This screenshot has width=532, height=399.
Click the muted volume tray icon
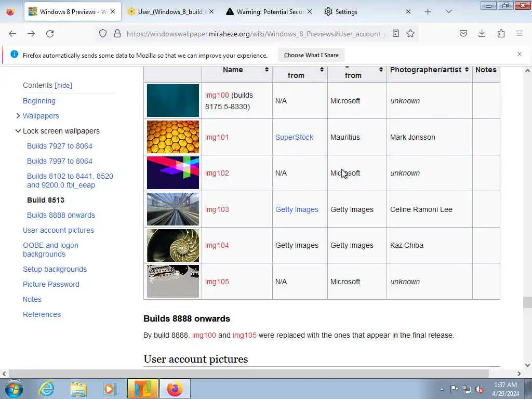point(480,389)
